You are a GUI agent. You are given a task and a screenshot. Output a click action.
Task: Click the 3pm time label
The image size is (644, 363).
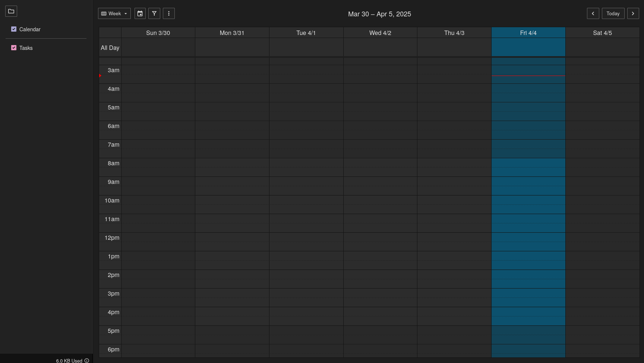[113, 294]
